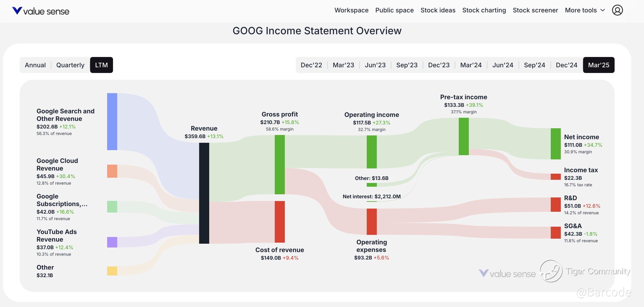This screenshot has width=644, height=307.
Task: Click the purple YouTube Ads revenue bar
Action: point(112,242)
